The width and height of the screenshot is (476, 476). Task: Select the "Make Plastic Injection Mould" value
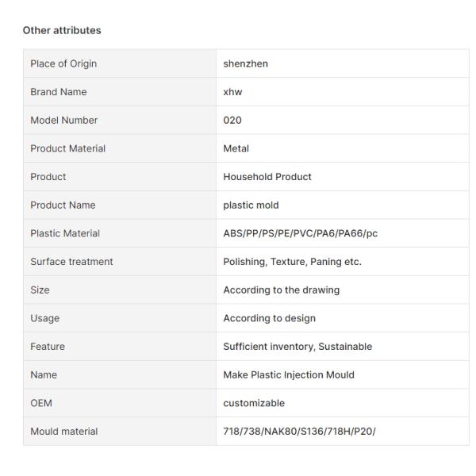(x=289, y=374)
